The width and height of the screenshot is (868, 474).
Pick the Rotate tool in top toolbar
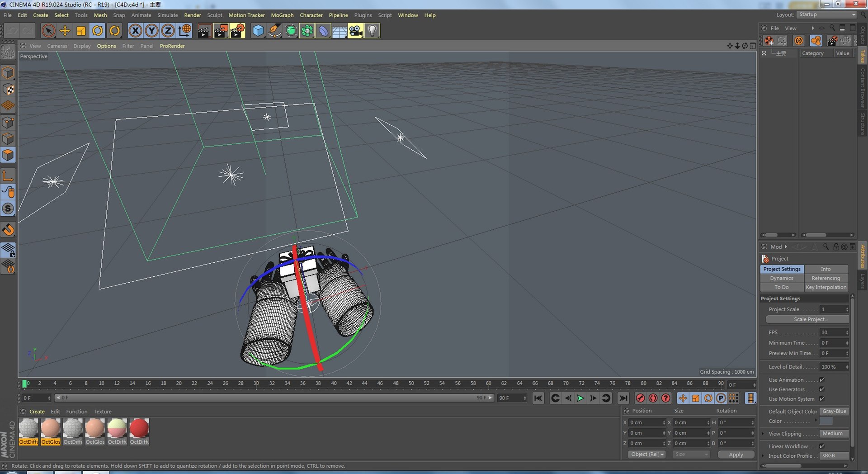point(98,31)
